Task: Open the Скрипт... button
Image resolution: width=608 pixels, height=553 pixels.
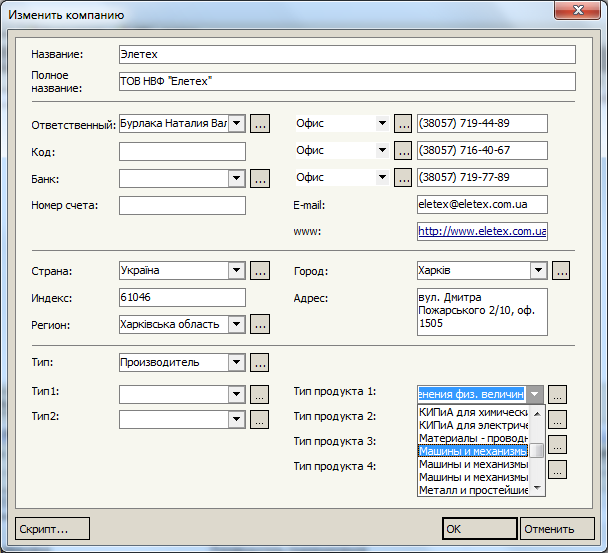Action: click(x=52, y=529)
